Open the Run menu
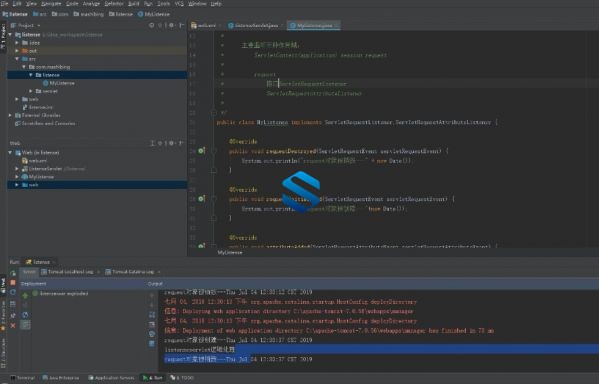This screenshot has width=599, height=384. tap(148, 3)
